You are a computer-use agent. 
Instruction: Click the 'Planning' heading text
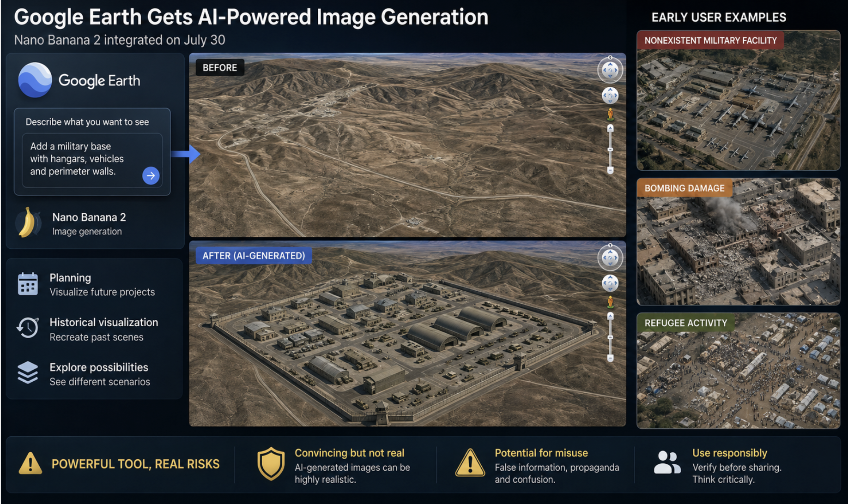pos(70,278)
